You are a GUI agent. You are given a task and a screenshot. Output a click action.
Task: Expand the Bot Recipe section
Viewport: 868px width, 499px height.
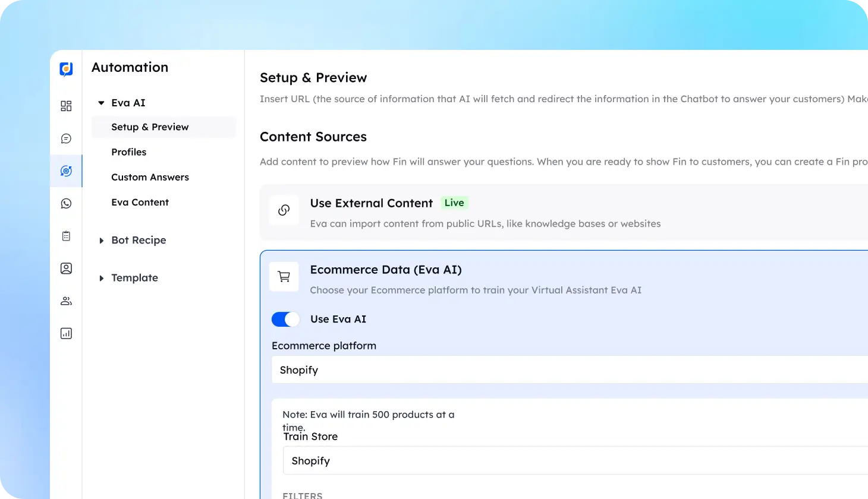(101, 241)
